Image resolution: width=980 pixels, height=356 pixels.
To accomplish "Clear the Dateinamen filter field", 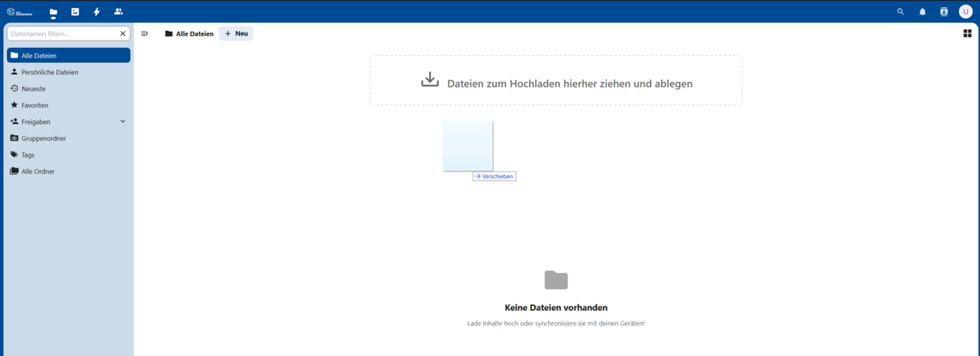I will 123,34.
